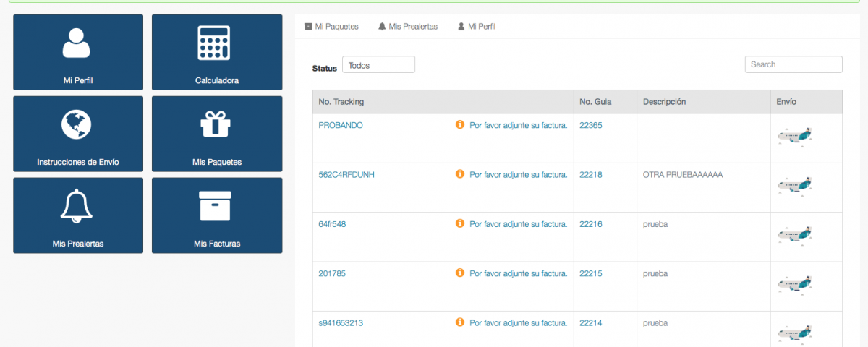868x347 pixels.
Task: Open guide number 22216
Action: 591,224
